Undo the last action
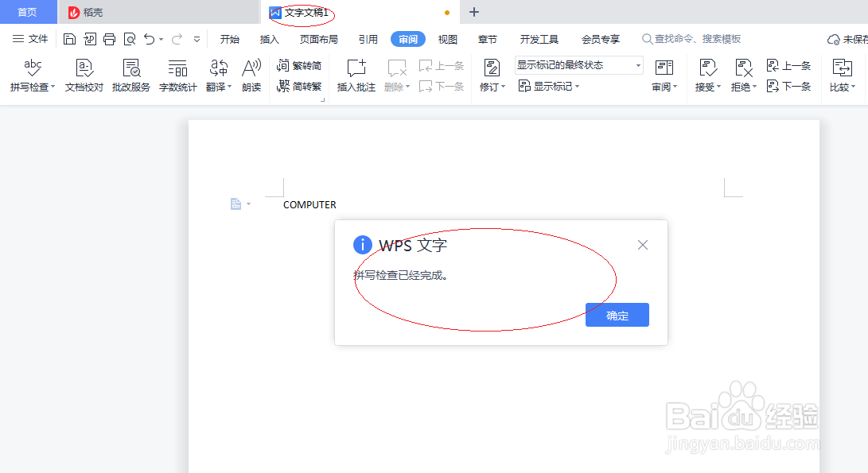 point(149,39)
